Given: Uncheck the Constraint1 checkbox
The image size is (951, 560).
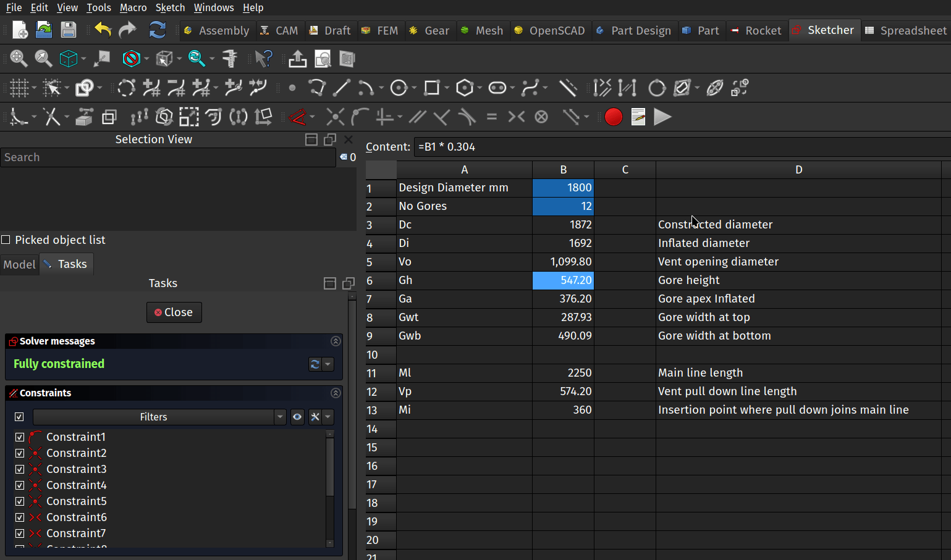Looking at the screenshot, I should pyautogui.click(x=20, y=437).
